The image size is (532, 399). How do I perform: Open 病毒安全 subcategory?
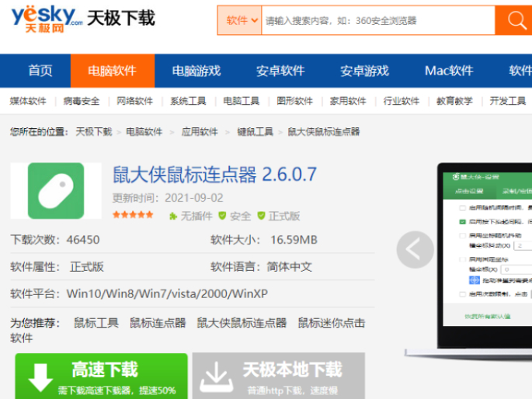[x=82, y=101]
